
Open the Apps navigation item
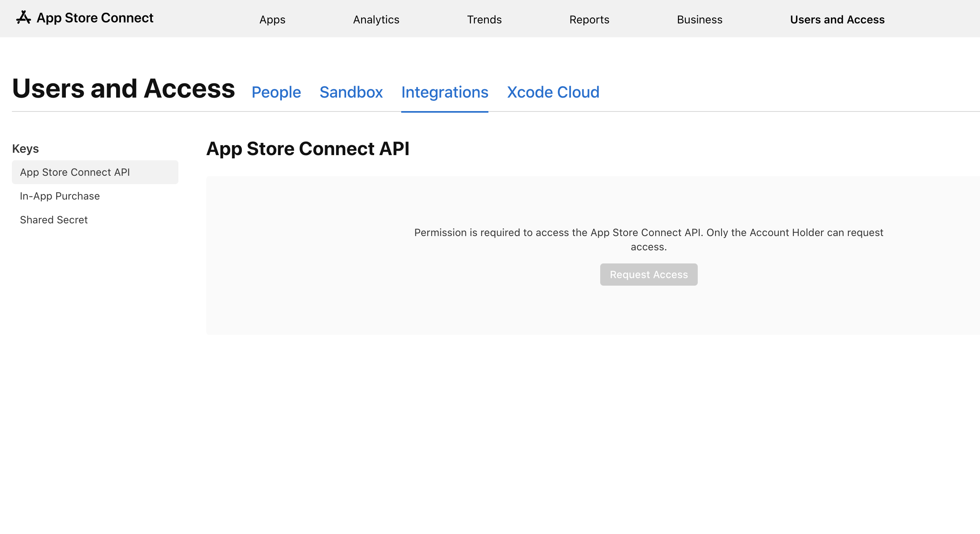(272, 19)
